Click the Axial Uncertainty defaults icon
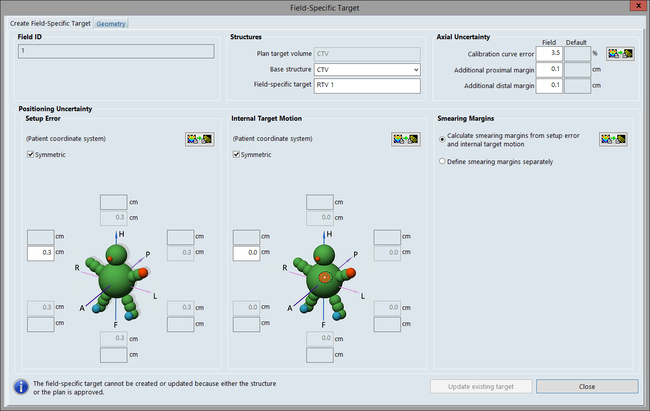 pos(621,54)
